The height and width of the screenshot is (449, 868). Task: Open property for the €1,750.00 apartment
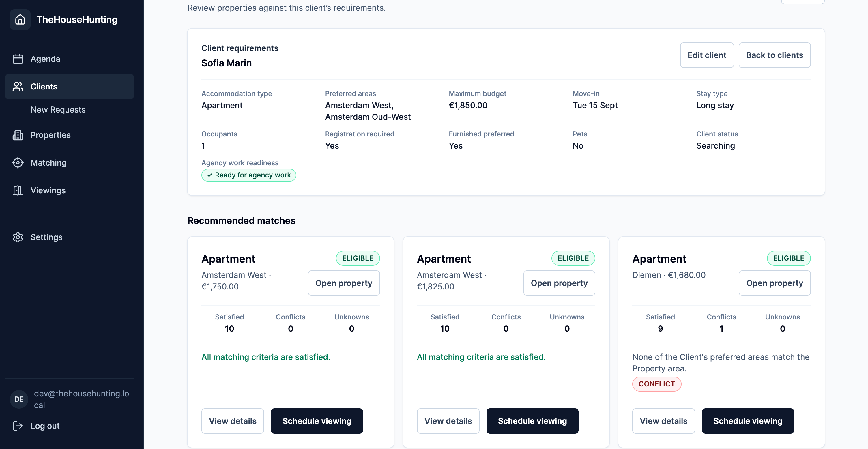(x=344, y=283)
